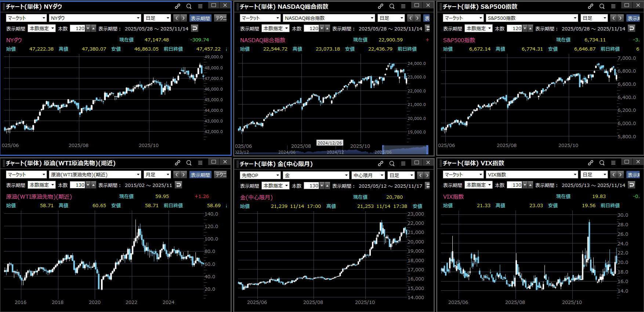The image size is (644, 312).
Task: Open search in the NASDAQ総合指数 chart panel
Action: tap(392, 6)
